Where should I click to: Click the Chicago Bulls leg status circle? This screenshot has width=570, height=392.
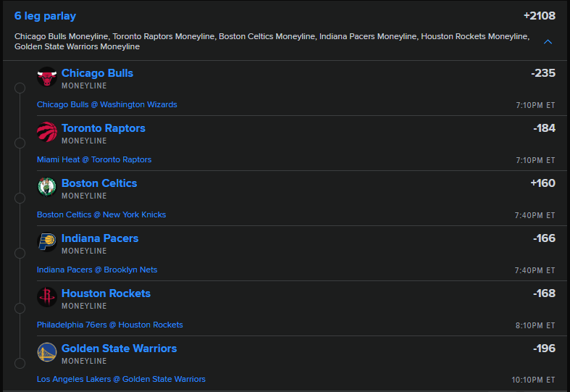20,88
